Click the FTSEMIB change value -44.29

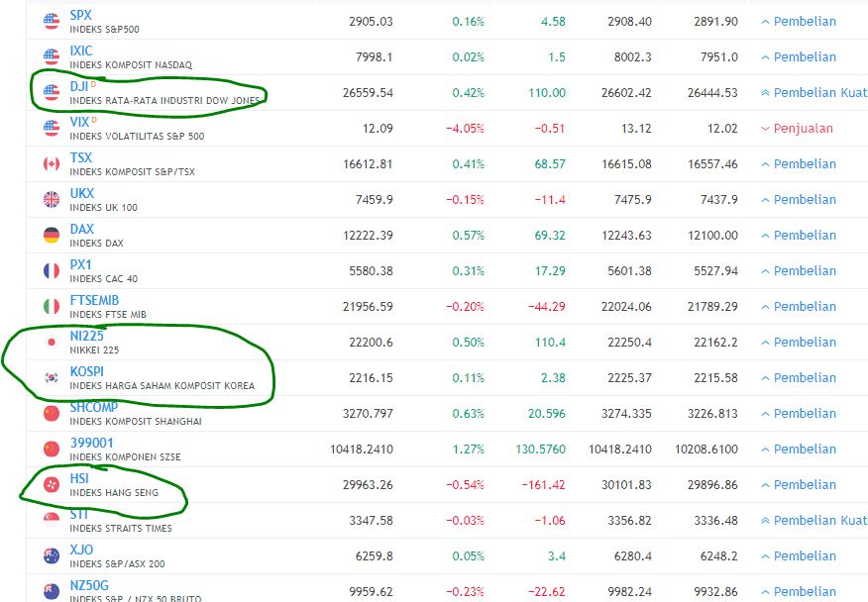546,307
